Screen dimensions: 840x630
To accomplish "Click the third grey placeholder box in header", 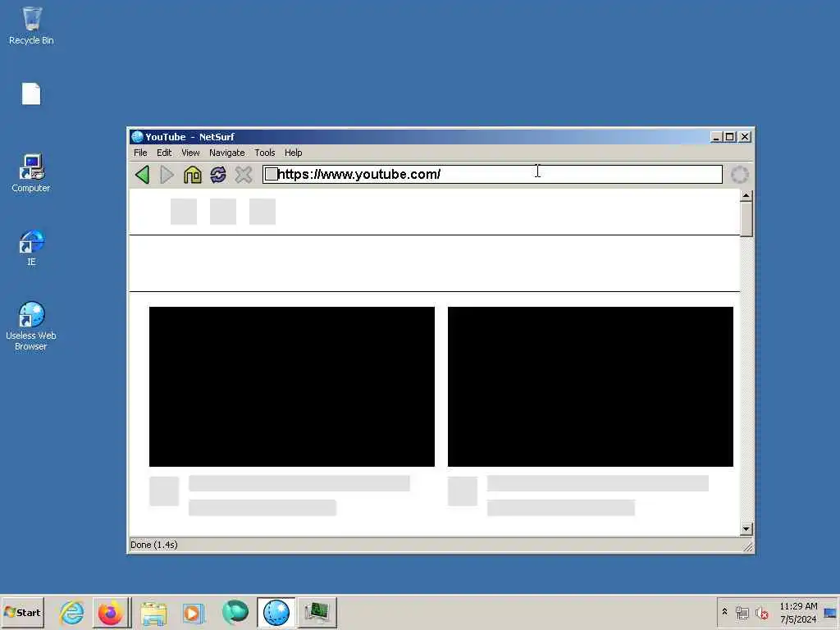I will point(262,212).
